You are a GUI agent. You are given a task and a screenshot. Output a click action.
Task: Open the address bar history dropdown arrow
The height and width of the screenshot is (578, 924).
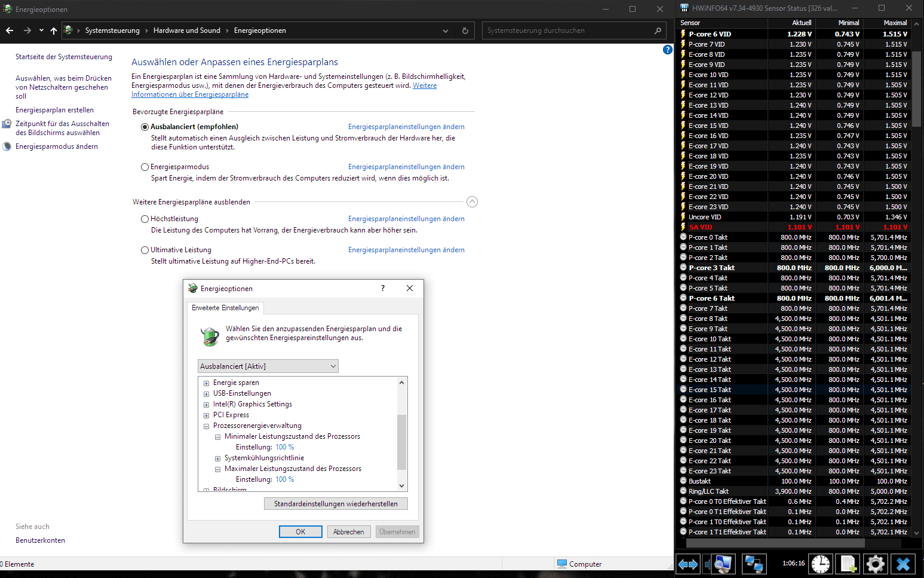click(446, 30)
